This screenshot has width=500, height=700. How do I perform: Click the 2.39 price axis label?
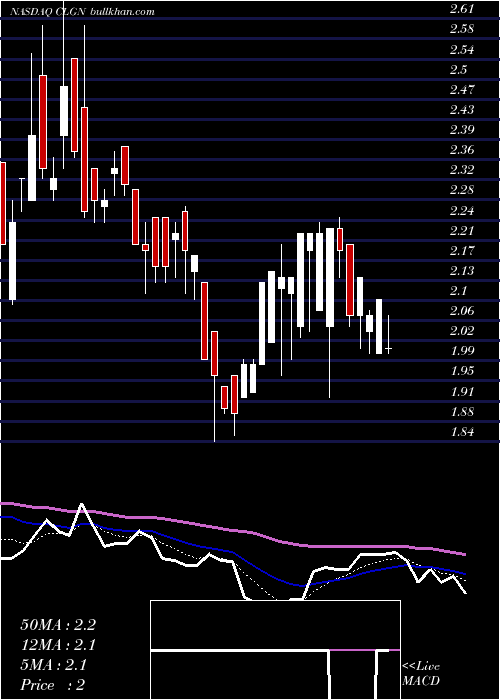461,130
